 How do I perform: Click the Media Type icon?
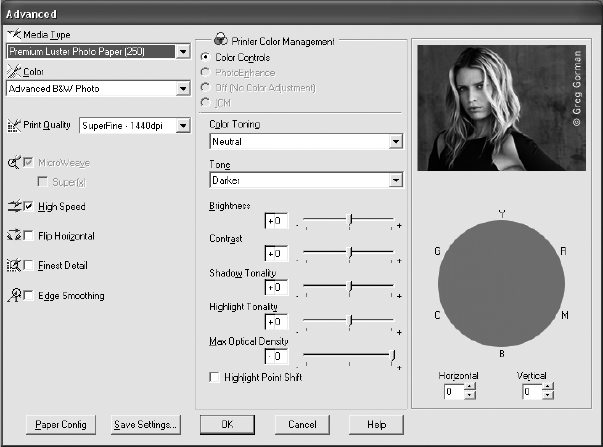coord(13,34)
